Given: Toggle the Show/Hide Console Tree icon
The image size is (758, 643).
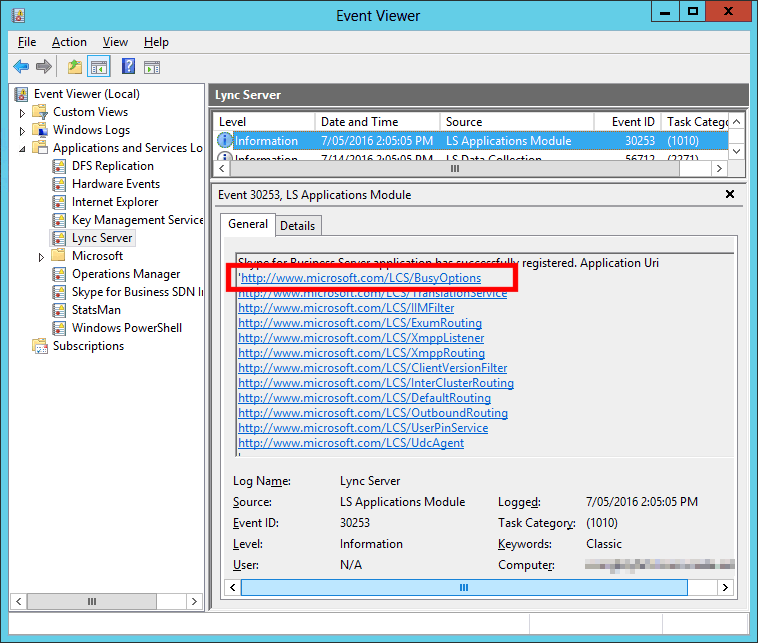Looking at the screenshot, I should (x=99, y=67).
